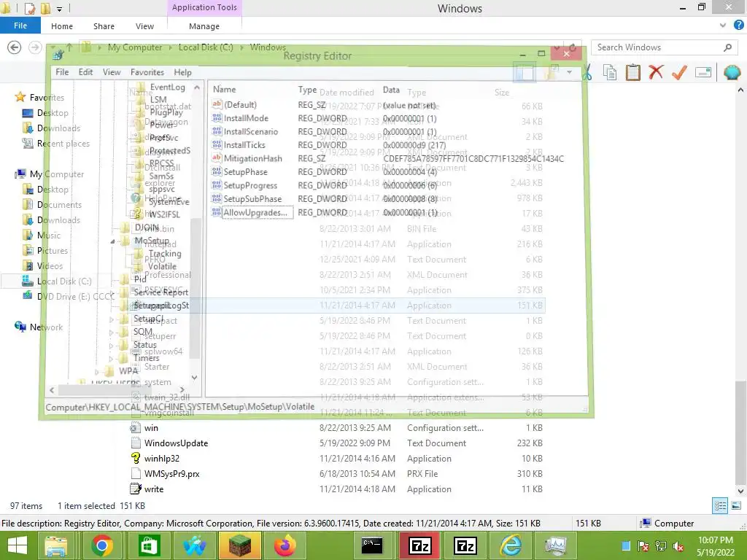Open Firefox from the taskbar
The width and height of the screenshot is (747, 560).
tap(285, 545)
